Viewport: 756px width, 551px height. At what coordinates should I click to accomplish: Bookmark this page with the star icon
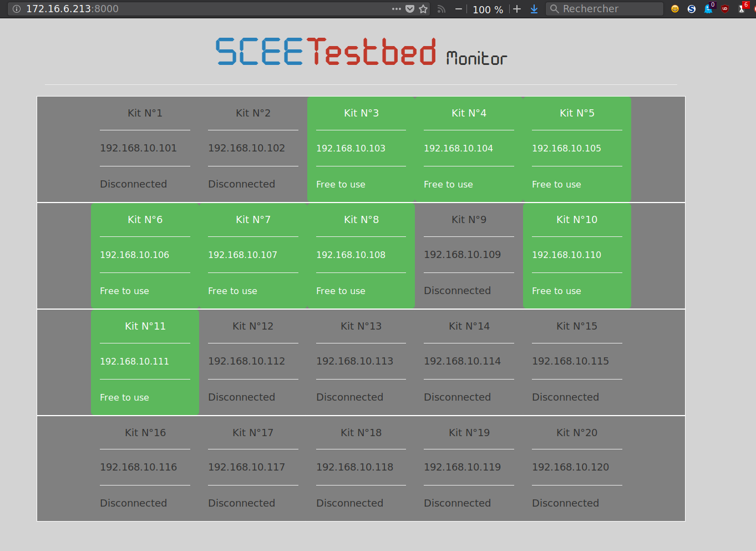pos(424,9)
